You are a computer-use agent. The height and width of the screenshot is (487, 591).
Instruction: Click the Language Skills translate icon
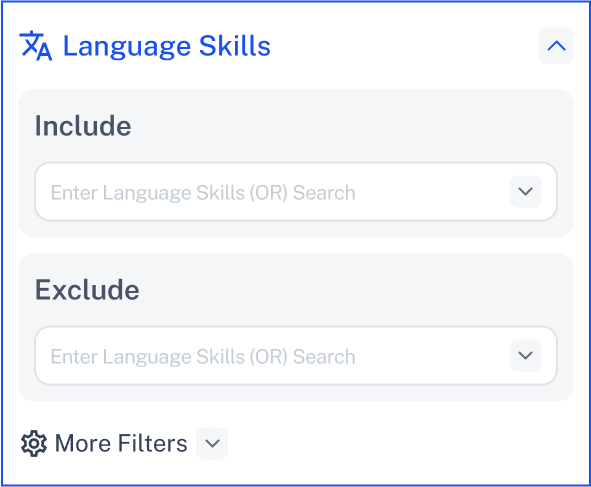(x=36, y=46)
